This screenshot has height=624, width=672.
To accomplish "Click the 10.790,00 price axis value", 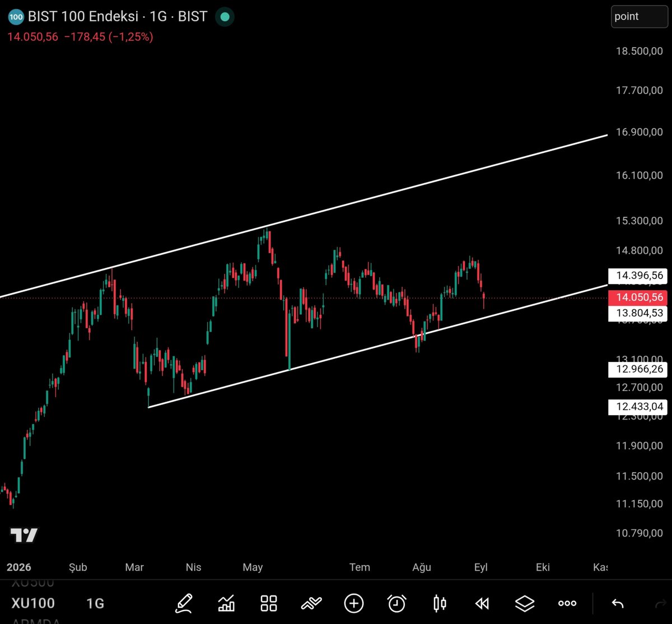I will pyautogui.click(x=640, y=533).
